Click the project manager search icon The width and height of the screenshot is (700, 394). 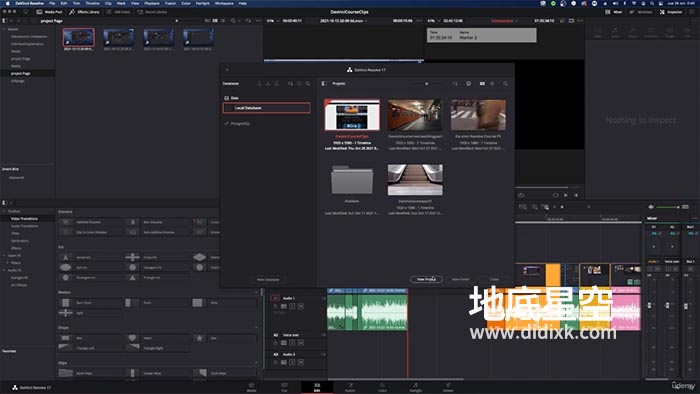click(x=505, y=83)
